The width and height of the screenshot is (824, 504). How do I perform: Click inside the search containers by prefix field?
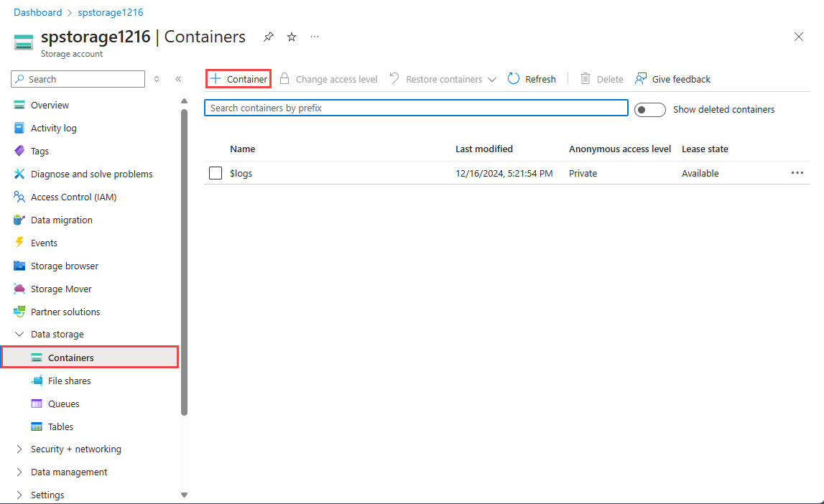click(x=416, y=107)
